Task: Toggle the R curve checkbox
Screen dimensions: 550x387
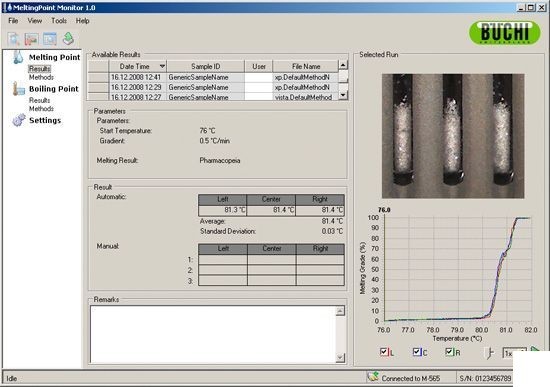Action: (x=449, y=352)
